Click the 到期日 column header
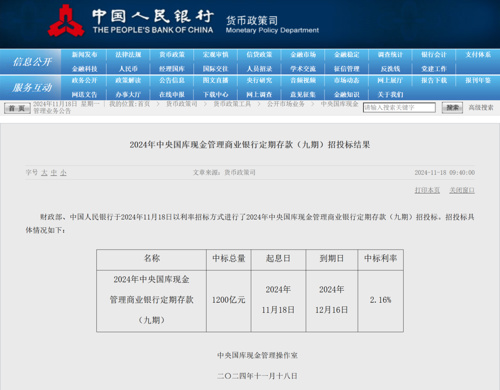500x390 pixels. (x=332, y=259)
